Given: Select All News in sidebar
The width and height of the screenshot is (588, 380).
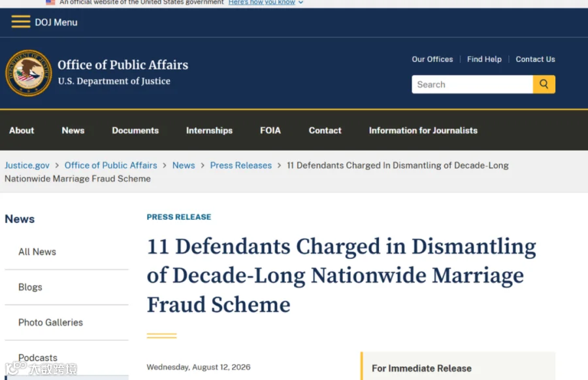Looking at the screenshot, I should tap(37, 252).
